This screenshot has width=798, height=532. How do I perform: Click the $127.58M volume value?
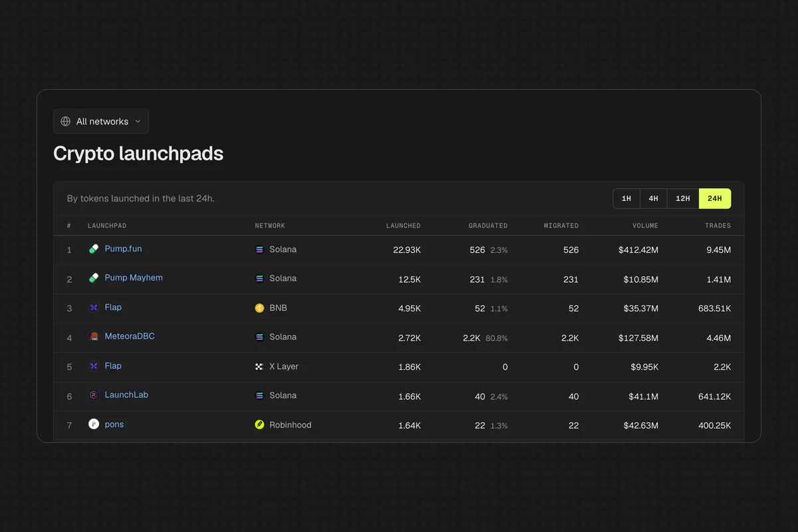point(637,338)
